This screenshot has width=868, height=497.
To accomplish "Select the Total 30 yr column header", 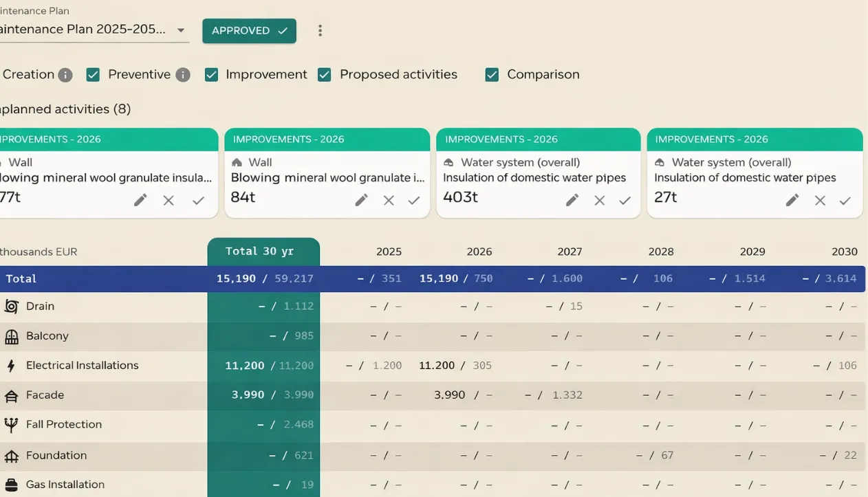I will 263,252.
